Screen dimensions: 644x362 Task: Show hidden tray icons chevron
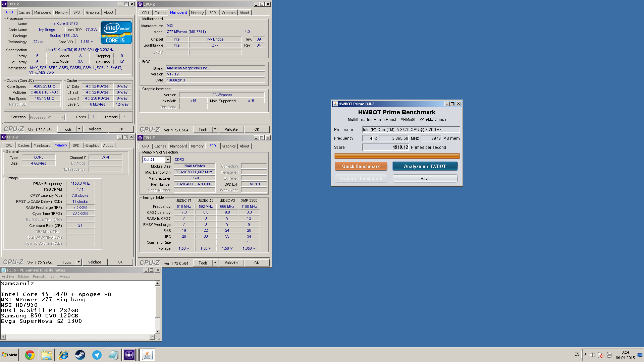click(585, 355)
